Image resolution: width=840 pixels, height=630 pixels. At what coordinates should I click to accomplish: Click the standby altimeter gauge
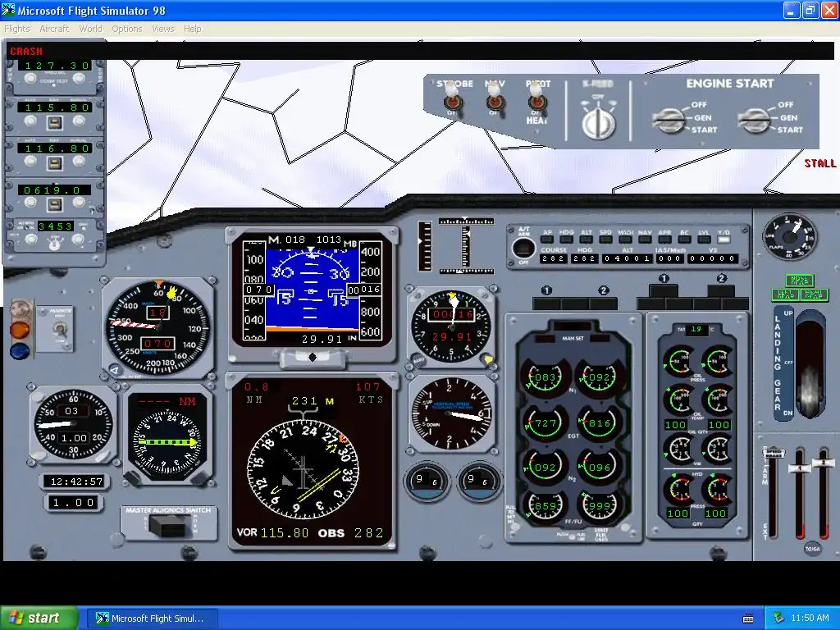tap(452, 326)
